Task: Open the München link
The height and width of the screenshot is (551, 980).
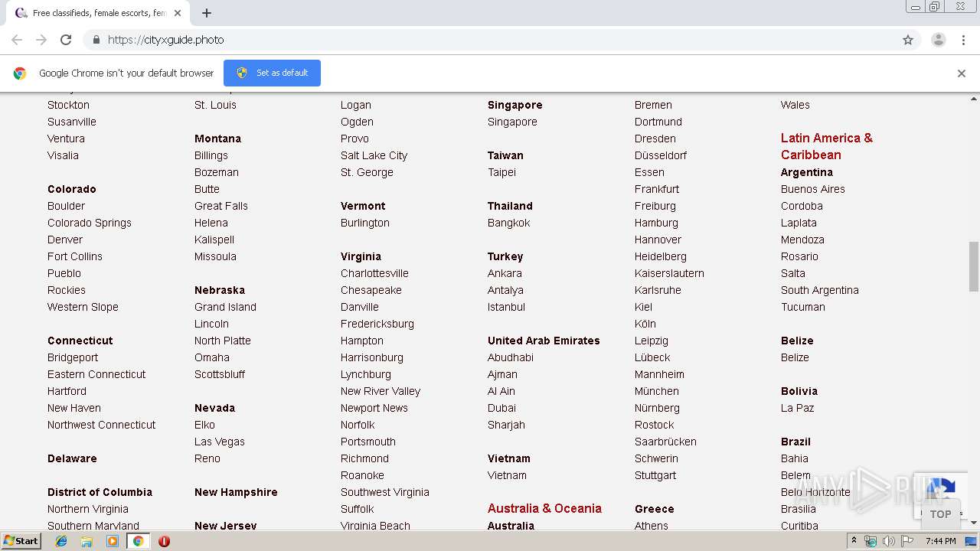Action: pyautogui.click(x=657, y=391)
